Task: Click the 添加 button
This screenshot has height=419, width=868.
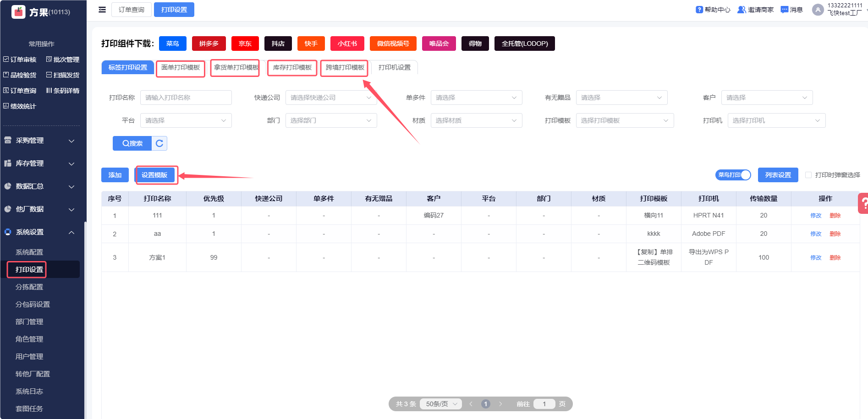Action: [x=115, y=175]
